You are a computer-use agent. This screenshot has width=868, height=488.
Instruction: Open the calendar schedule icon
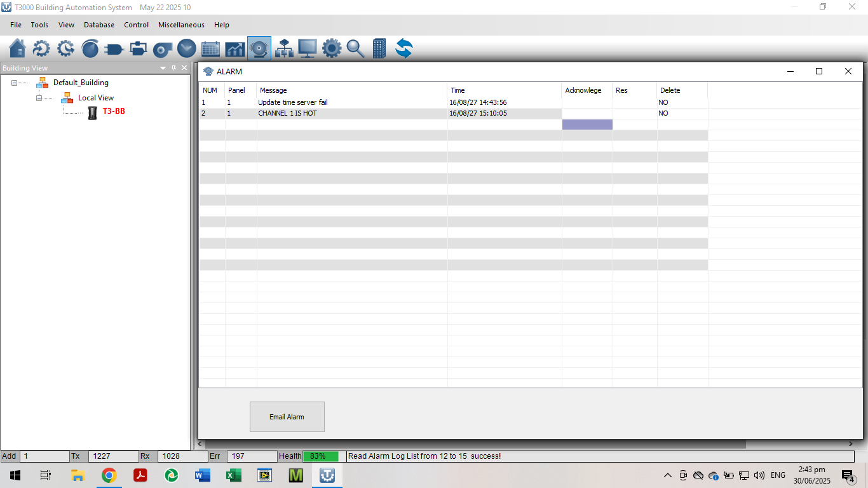[210, 48]
